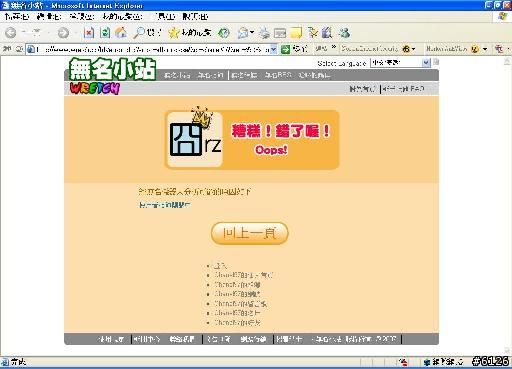Open dropdown beside the orange toolbar icon

click(414, 50)
